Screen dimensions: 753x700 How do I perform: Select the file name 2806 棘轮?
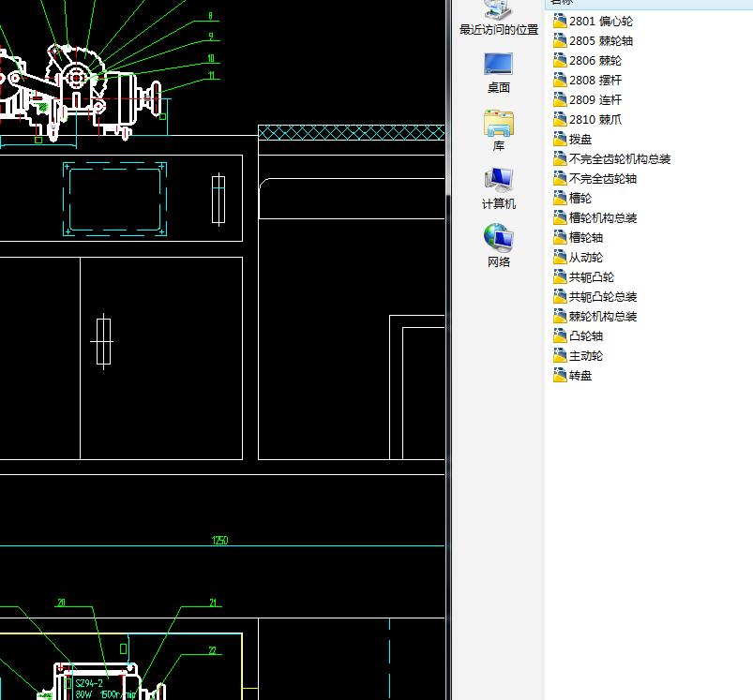(x=595, y=61)
